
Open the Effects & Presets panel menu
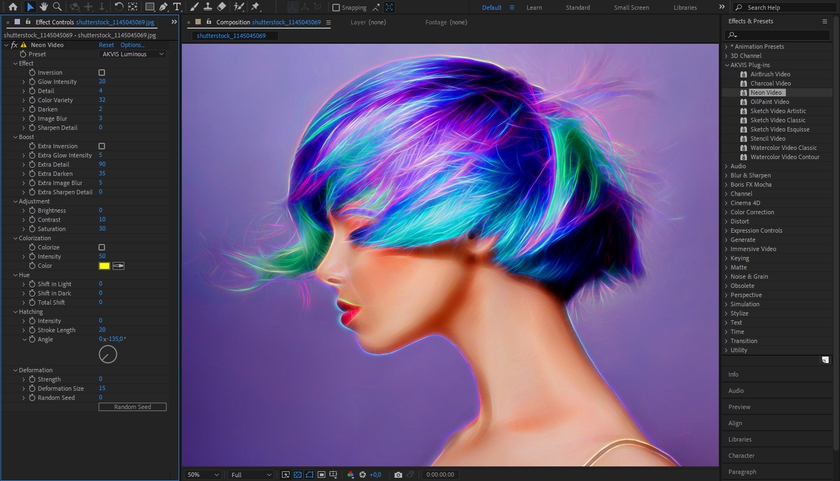pyautogui.click(x=824, y=21)
